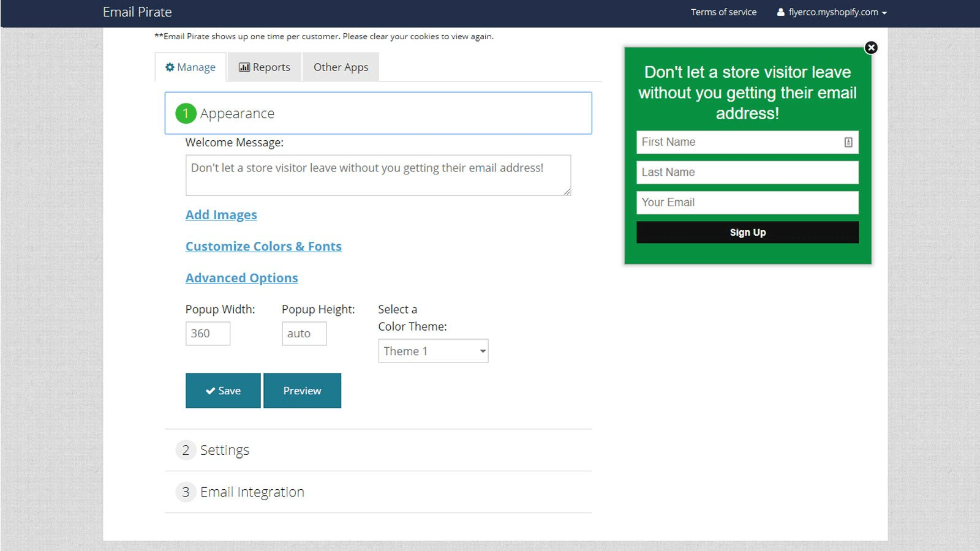Open Terms of service link
Image resolution: width=980 pixels, height=551 pixels.
[x=723, y=12]
